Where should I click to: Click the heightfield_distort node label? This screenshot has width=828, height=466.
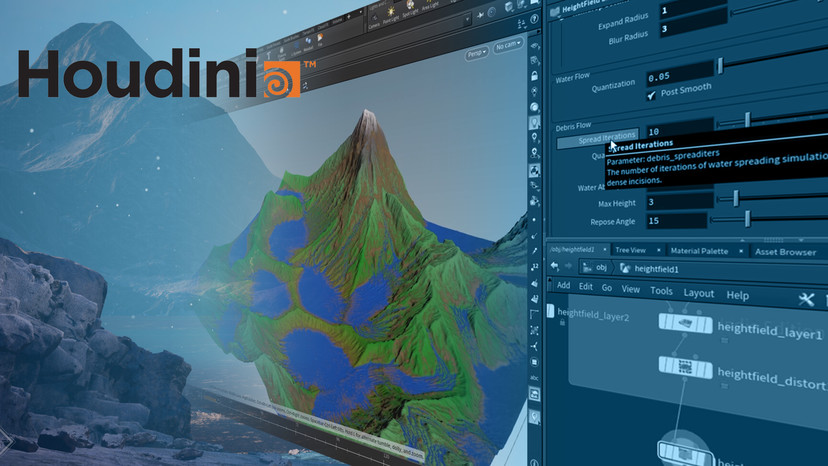coord(773,378)
